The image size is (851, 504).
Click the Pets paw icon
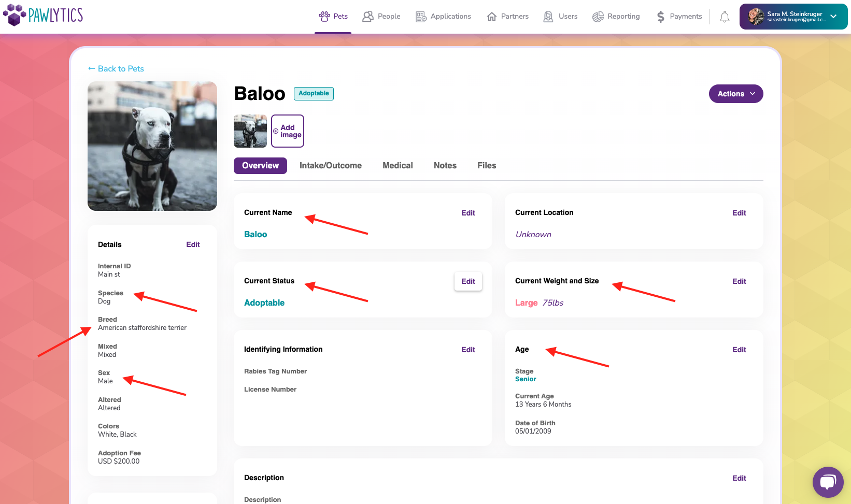coord(324,17)
